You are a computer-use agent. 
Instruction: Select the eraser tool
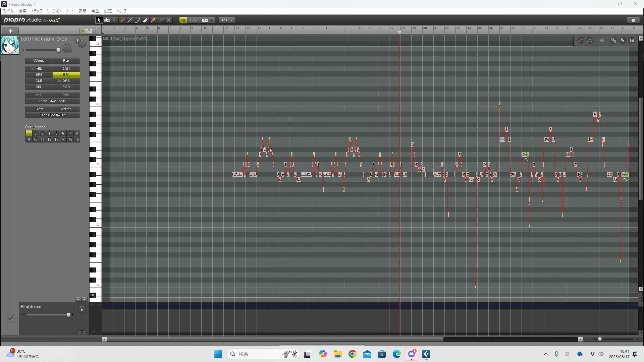(x=146, y=20)
